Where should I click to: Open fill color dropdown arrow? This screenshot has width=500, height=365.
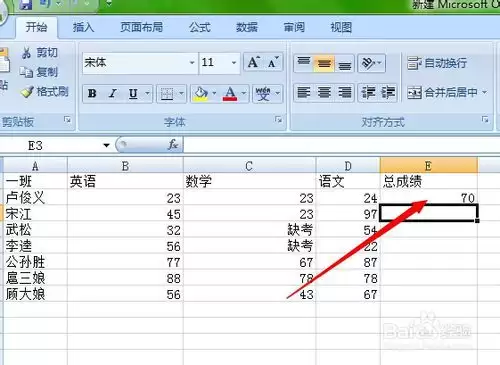[214, 94]
